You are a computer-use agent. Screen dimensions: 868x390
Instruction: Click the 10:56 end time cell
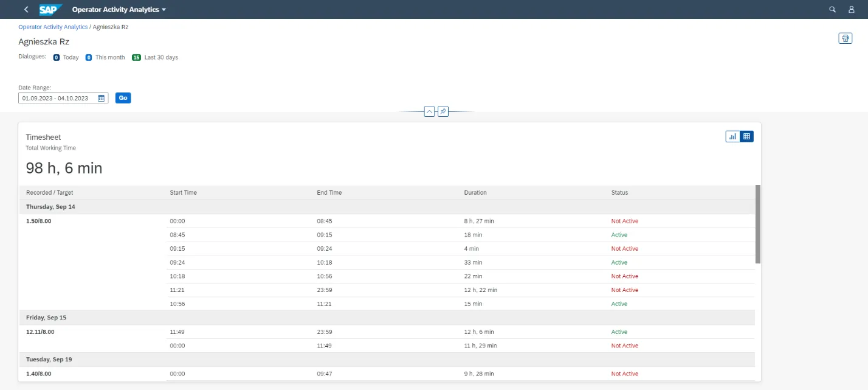[325, 276]
